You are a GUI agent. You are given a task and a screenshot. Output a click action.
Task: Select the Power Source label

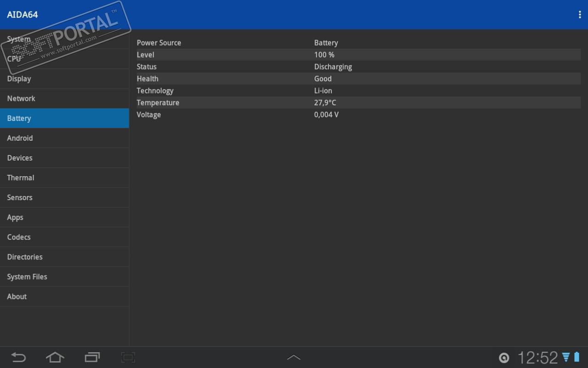click(159, 43)
